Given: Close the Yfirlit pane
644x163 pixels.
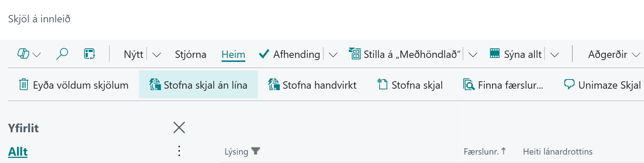Looking at the screenshot, I should click(x=179, y=127).
